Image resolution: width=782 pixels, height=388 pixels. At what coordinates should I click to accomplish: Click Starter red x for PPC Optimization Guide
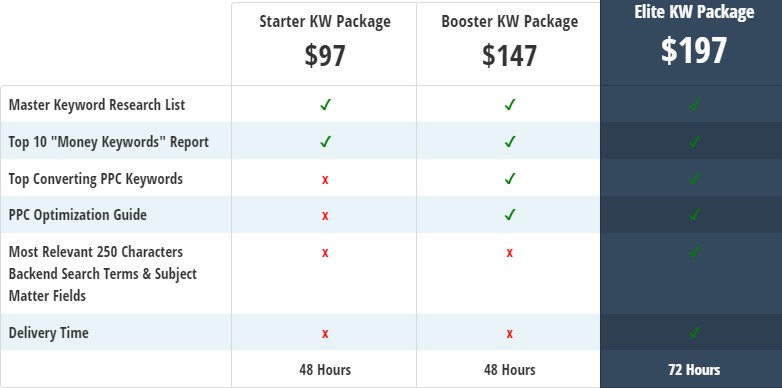click(x=325, y=216)
